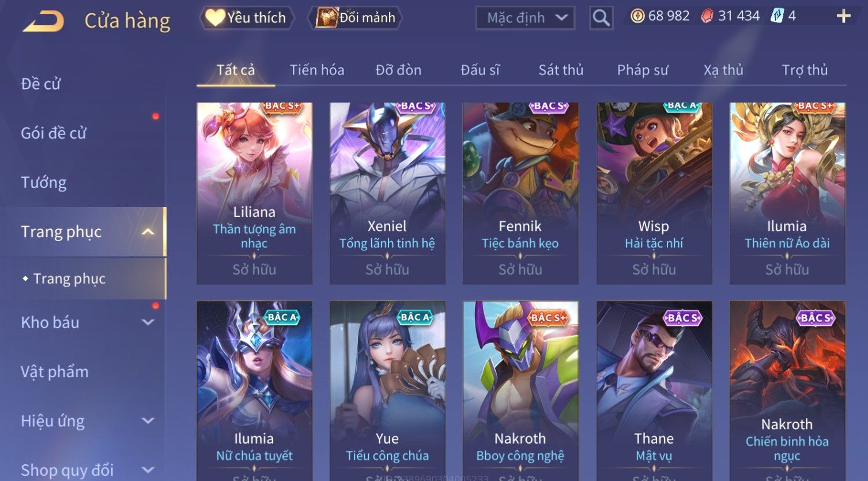Click the blue ticket voucher icon

(778, 16)
